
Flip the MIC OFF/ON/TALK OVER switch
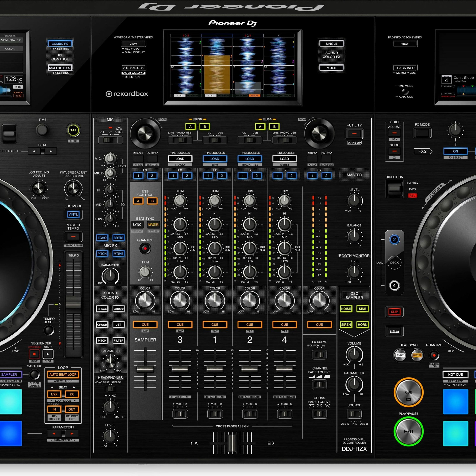point(110,140)
